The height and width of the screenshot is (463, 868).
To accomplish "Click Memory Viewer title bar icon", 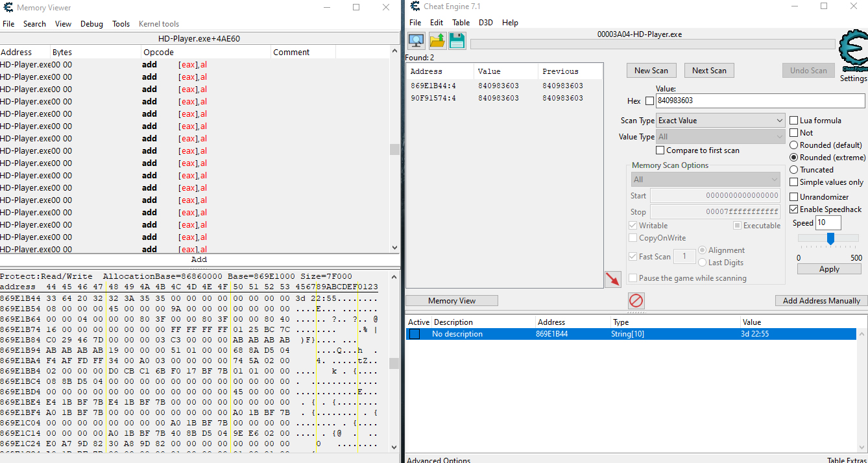I will [8, 7].
